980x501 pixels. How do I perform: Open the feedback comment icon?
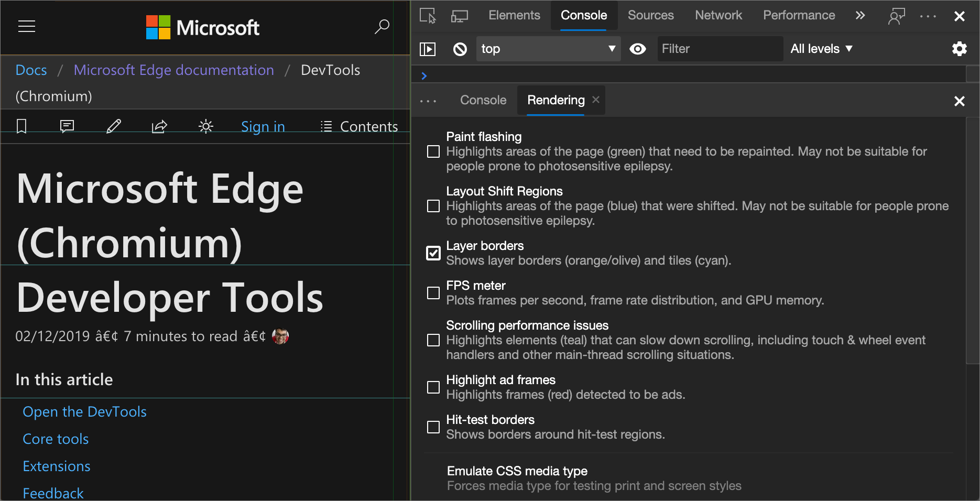pos(67,126)
